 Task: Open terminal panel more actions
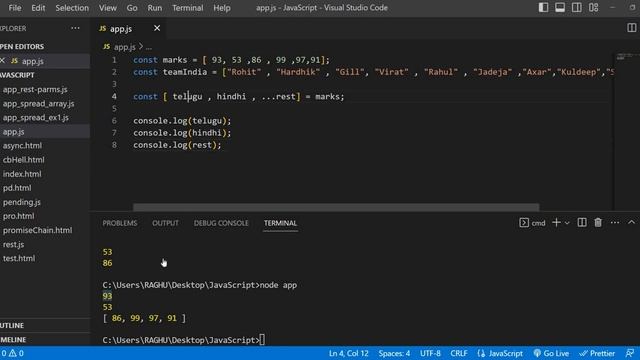615,222
